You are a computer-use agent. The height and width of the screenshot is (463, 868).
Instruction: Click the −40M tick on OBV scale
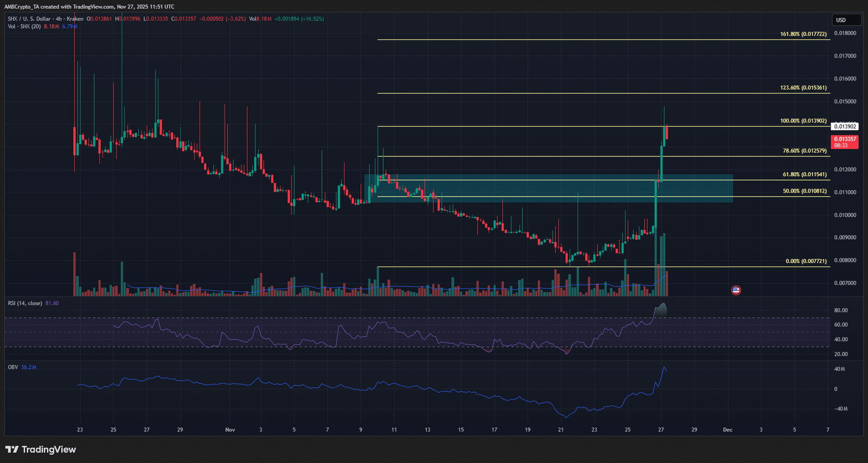pyautogui.click(x=840, y=409)
